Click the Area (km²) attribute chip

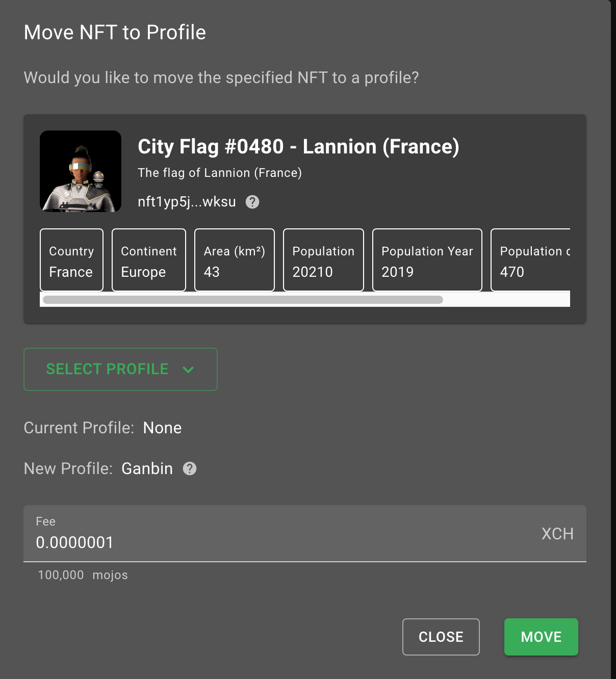(x=234, y=260)
